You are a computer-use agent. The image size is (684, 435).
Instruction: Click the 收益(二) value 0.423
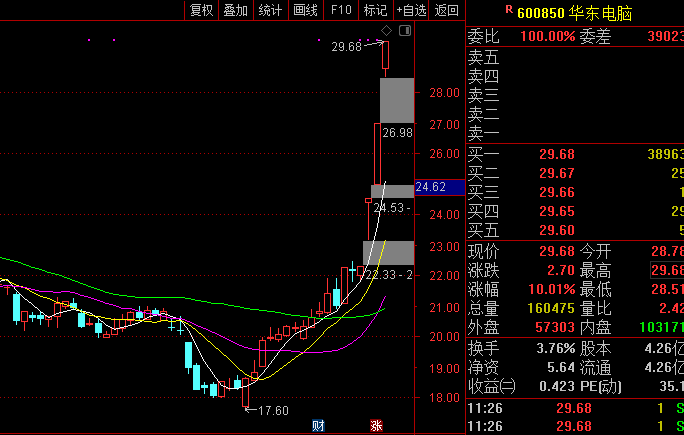(x=557, y=387)
